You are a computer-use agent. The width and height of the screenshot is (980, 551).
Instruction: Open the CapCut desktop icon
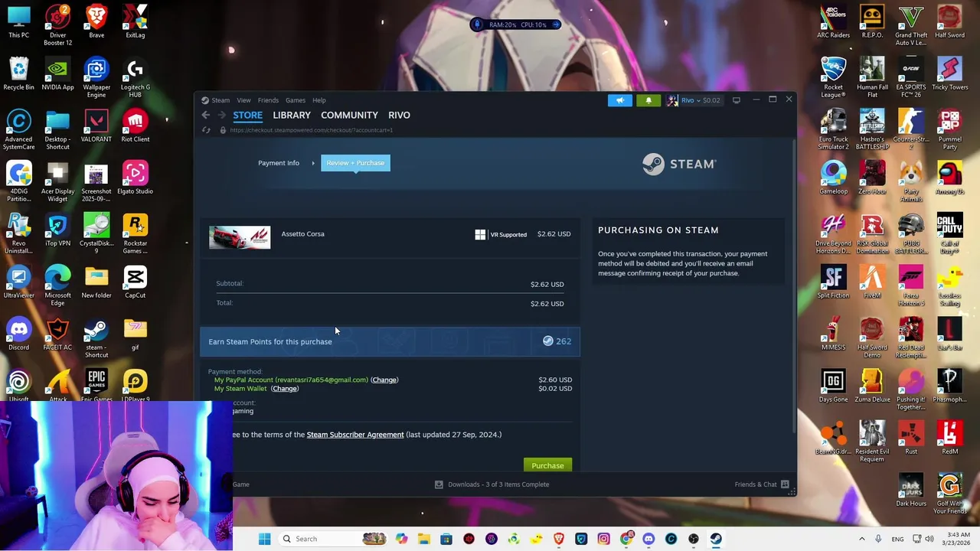136,282
